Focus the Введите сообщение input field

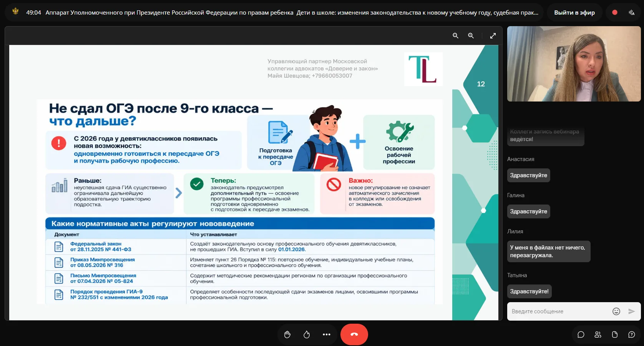point(559,311)
